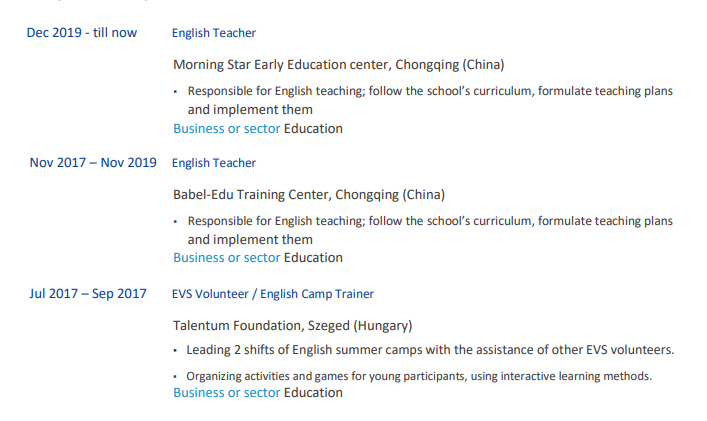Image resolution: width=707 pixels, height=421 pixels.
Task: Select the second 'English Teacher' job title
Action: [x=214, y=163]
